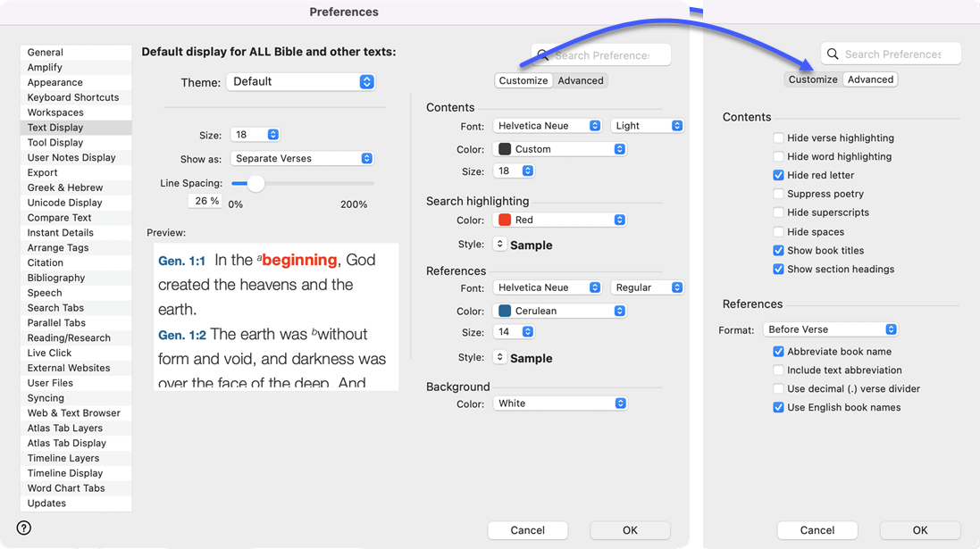Click the Search highlighting Style stepper

coord(500,245)
